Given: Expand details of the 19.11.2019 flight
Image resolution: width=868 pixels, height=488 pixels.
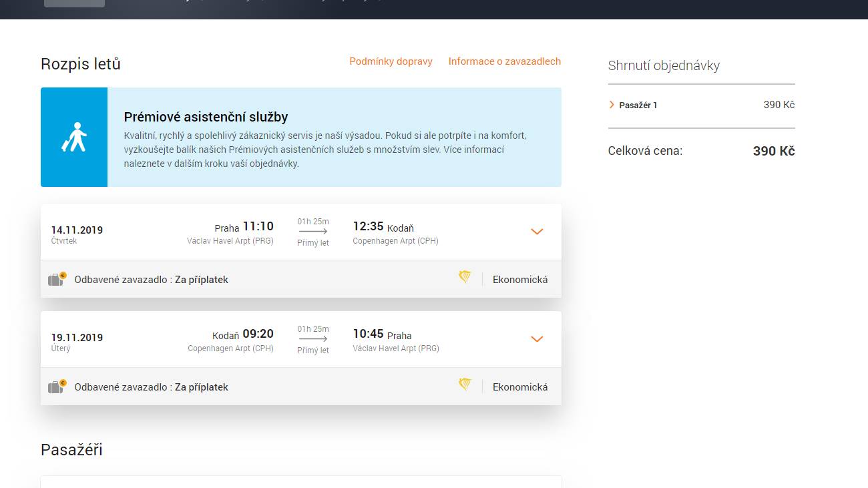Looking at the screenshot, I should (x=537, y=339).
